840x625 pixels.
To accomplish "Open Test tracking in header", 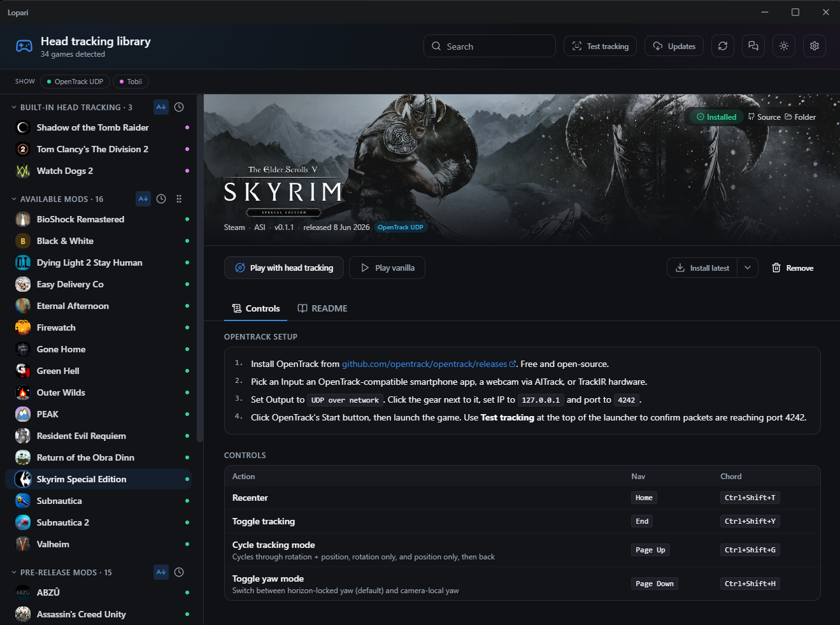I will [x=600, y=46].
